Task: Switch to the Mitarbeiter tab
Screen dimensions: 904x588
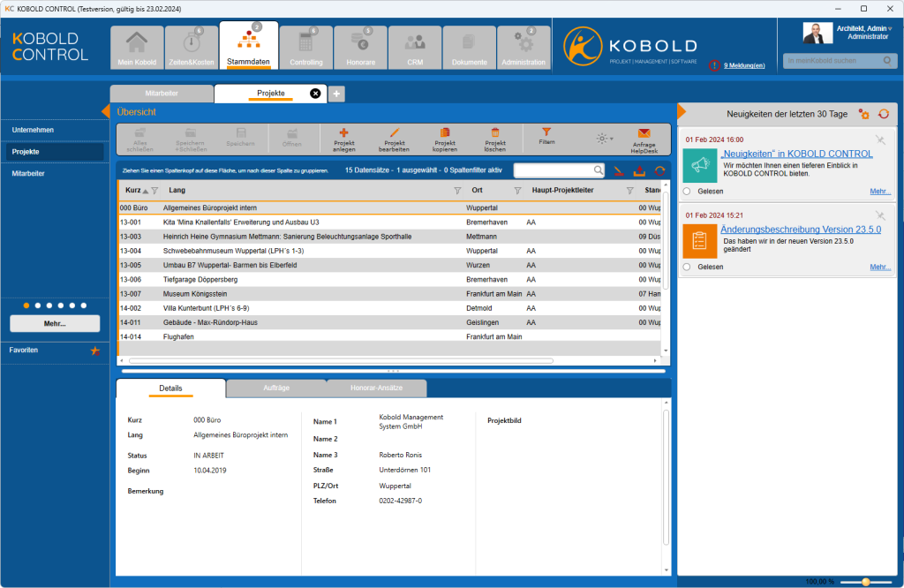Action: 162,94
